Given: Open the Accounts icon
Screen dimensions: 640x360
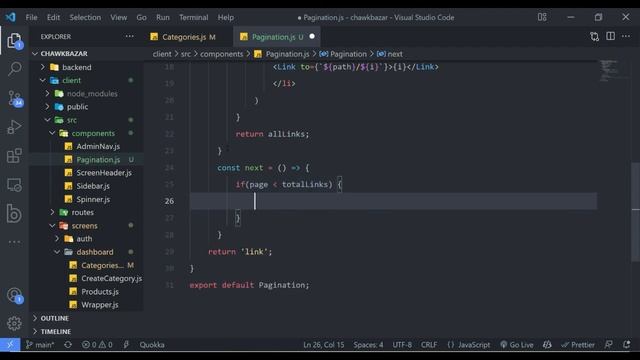Looking at the screenshot, I should [15, 295].
